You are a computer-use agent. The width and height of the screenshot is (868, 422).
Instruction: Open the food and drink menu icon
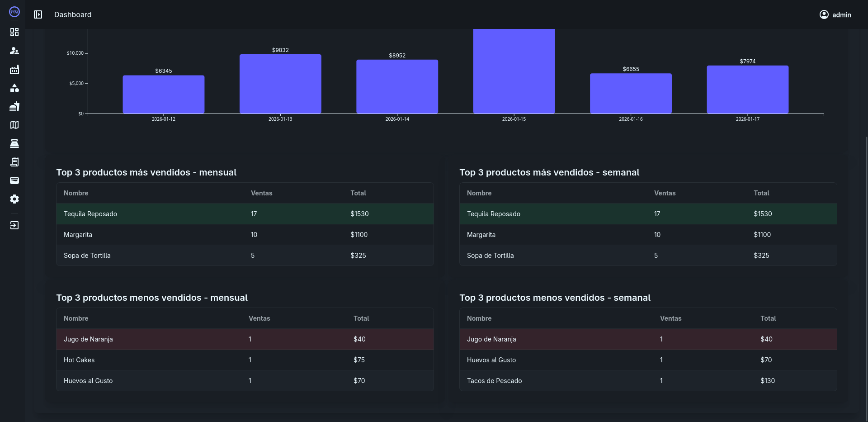click(x=14, y=106)
